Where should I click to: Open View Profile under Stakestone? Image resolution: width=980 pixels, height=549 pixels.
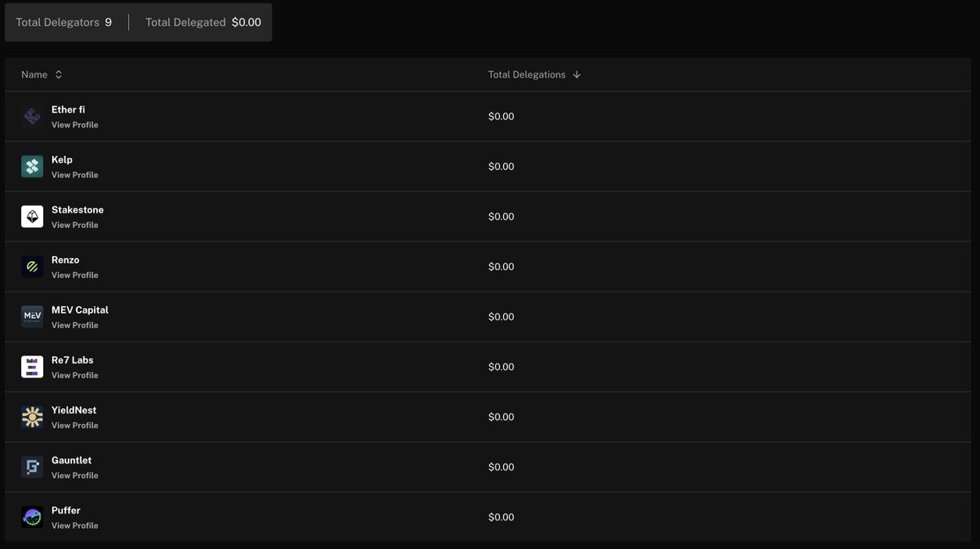tap(74, 225)
